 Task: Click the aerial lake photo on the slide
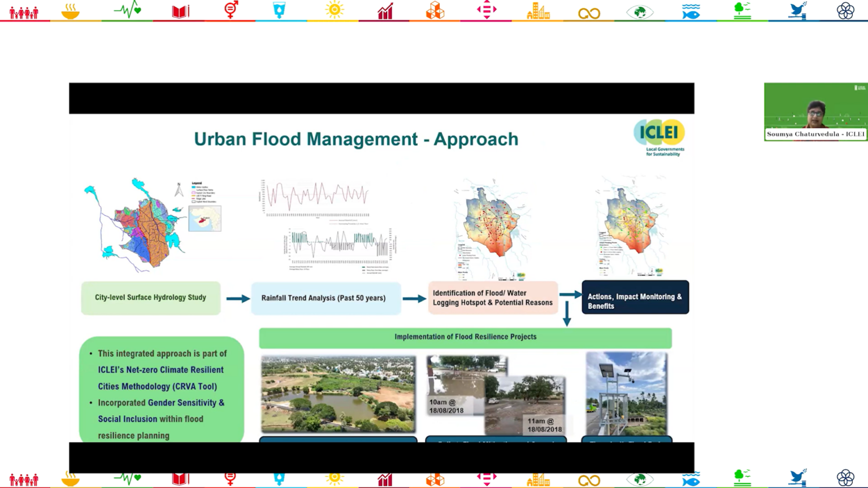pyautogui.click(x=338, y=394)
